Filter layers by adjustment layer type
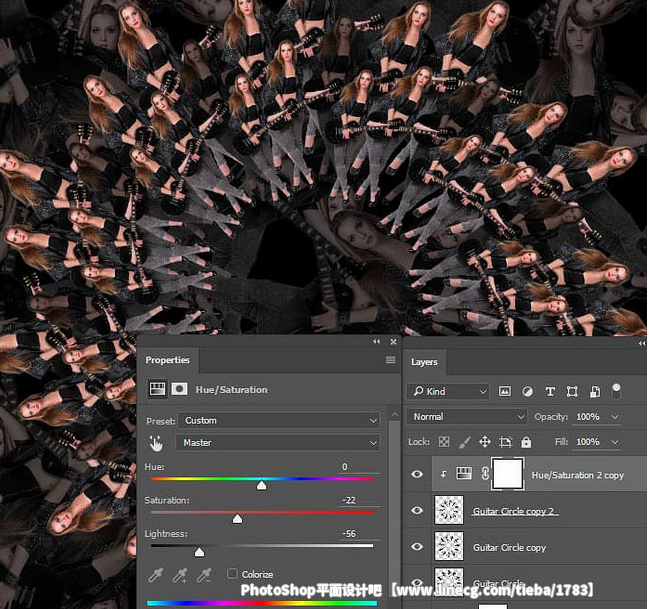Screen dimensions: 649x609 [x=527, y=391]
